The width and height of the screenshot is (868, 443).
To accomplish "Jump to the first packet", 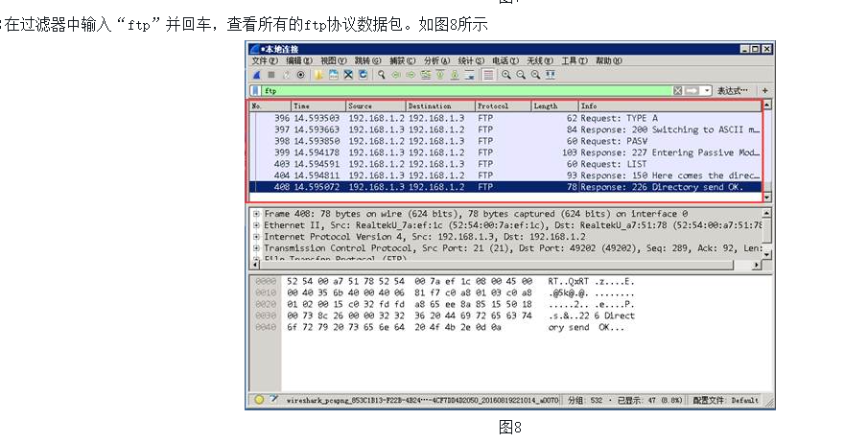I will [x=440, y=75].
